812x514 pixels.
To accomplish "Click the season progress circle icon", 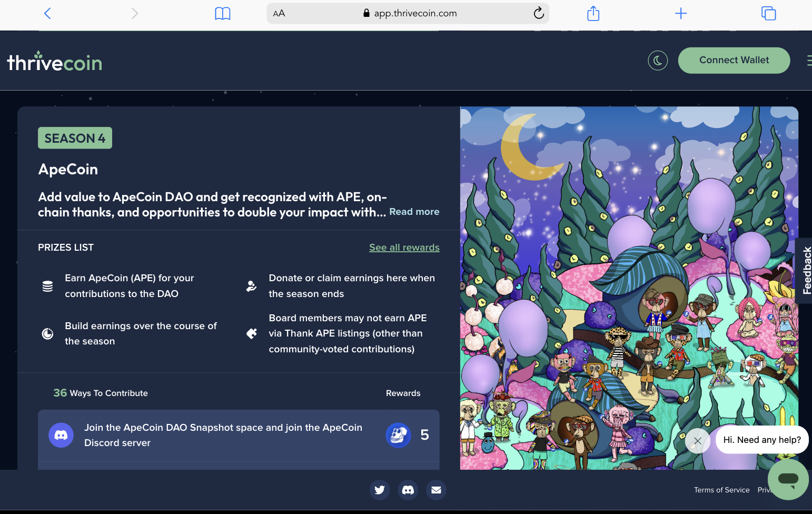I will click(47, 334).
